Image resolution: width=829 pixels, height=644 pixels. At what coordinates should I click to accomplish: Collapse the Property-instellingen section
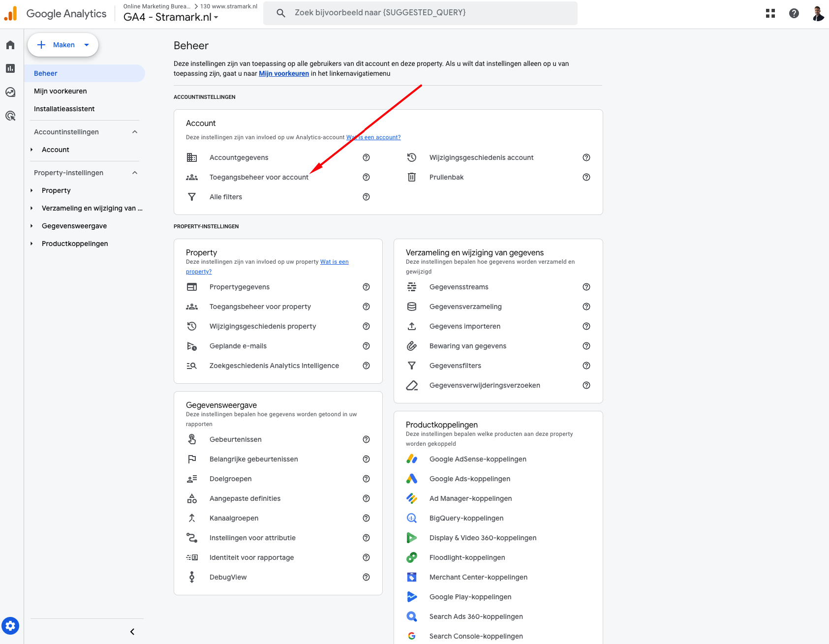135,173
